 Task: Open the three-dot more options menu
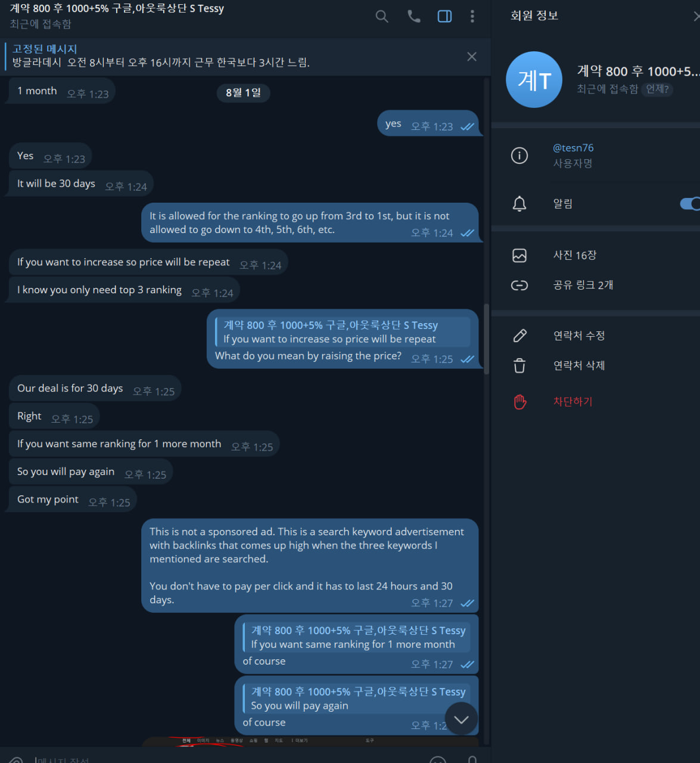472,16
